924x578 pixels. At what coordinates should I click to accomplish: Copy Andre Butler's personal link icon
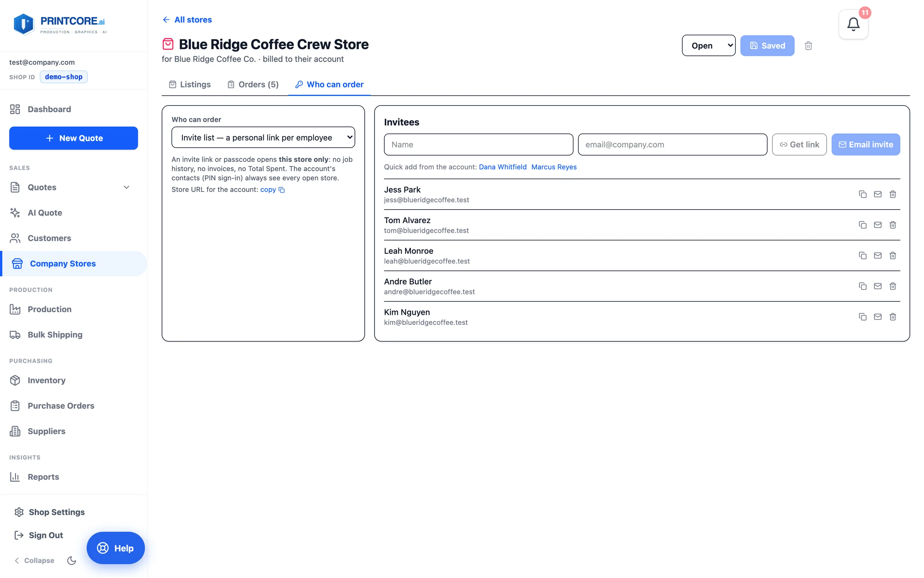click(x=862, y=286)
